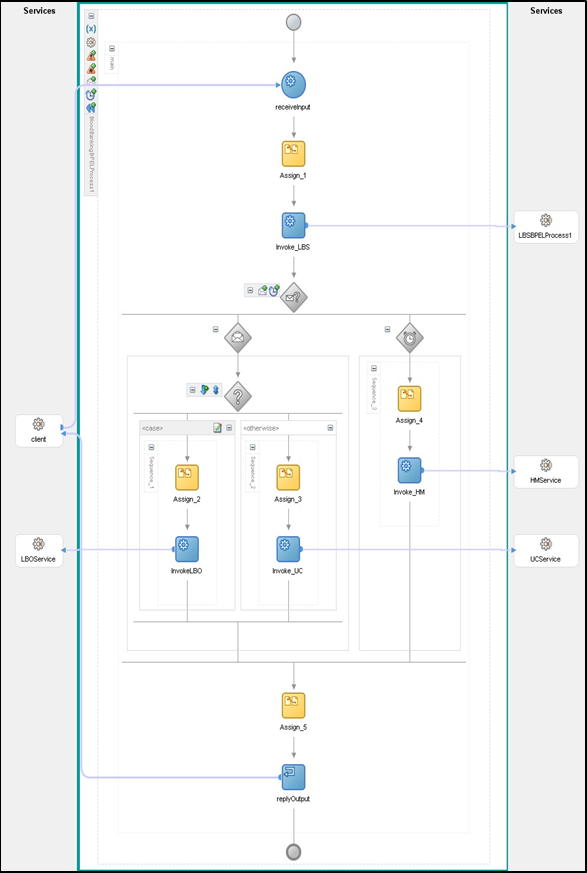Collapse Sequence_2
This screenshot has height=873, width=587.
[x=253, y=448]
